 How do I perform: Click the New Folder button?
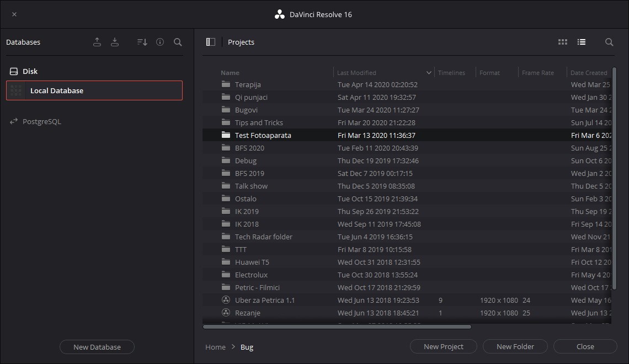[x=515, y=347]
